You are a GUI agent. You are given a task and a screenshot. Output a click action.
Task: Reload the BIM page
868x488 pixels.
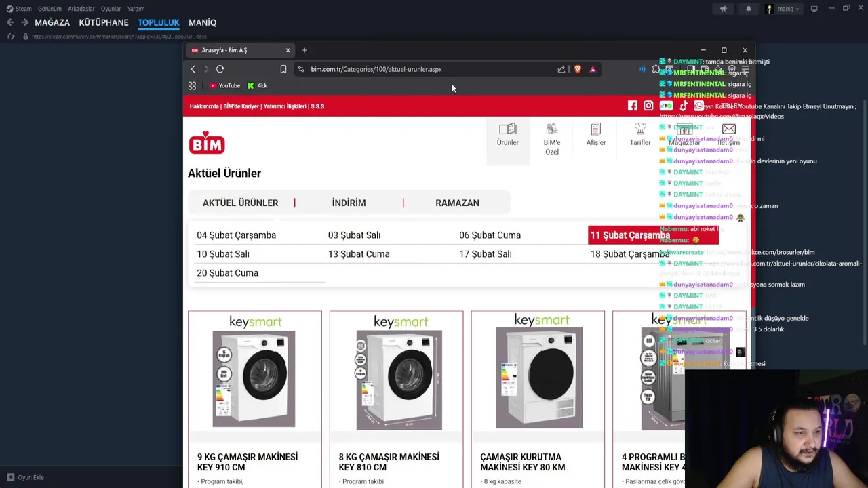tap(220, 69)
